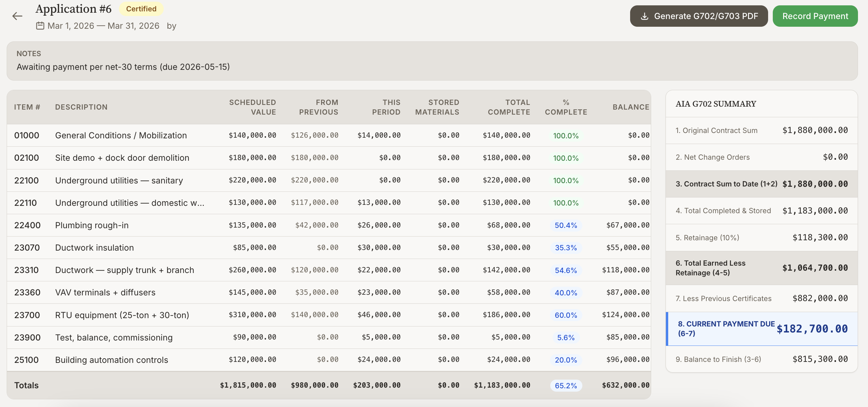Image resolution: width=868 pixels, height=407 pixels.
Task: Click the % COMPLETE column header
Action: click(x=566, y=107)
